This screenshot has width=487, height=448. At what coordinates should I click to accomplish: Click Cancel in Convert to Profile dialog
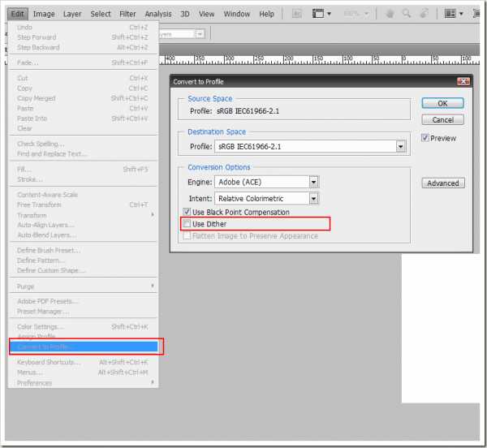(x=442, y=120)
